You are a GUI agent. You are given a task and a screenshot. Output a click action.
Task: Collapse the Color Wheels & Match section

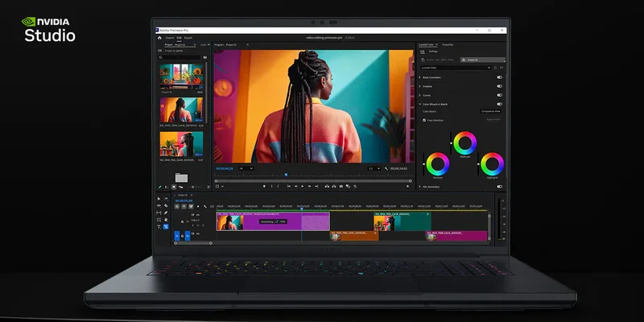(420, 103)
